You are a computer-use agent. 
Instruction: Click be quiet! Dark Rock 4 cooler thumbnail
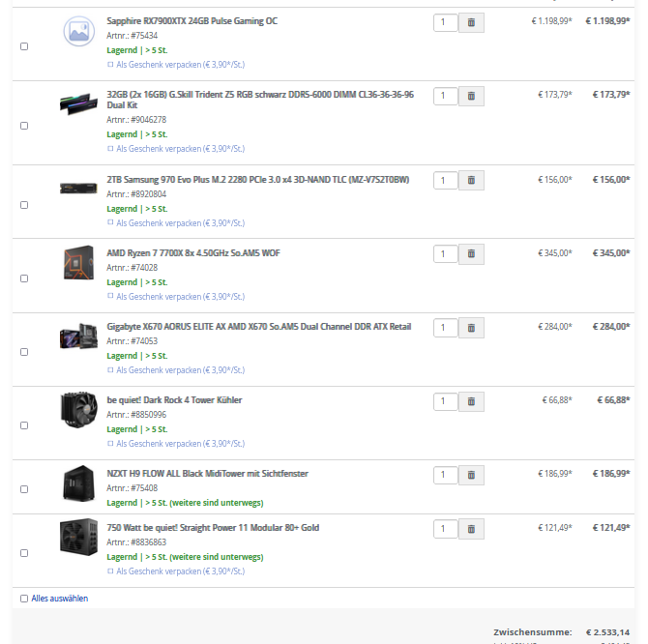tap(78, 409)
